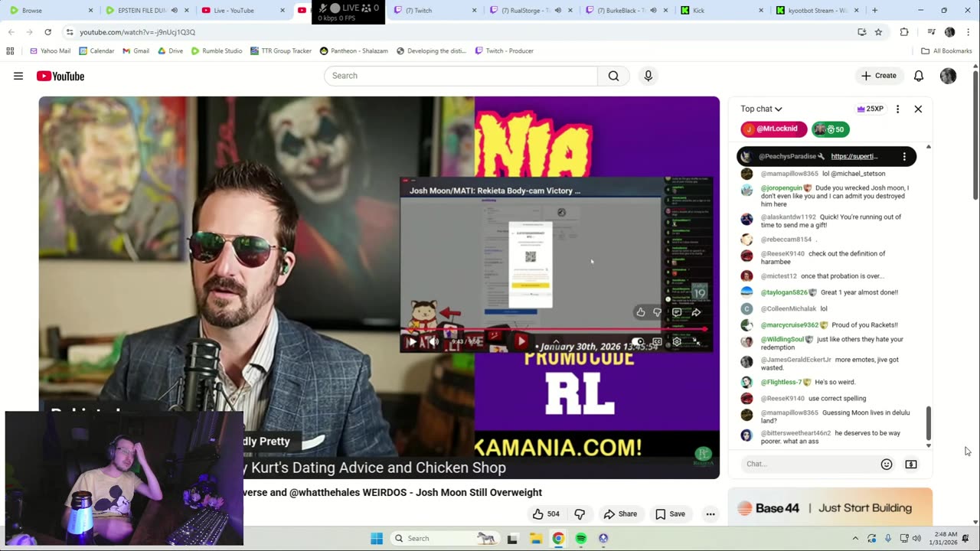Open the pinned supertip link
This screenshot has width=980, height=551.
point(854,156)
